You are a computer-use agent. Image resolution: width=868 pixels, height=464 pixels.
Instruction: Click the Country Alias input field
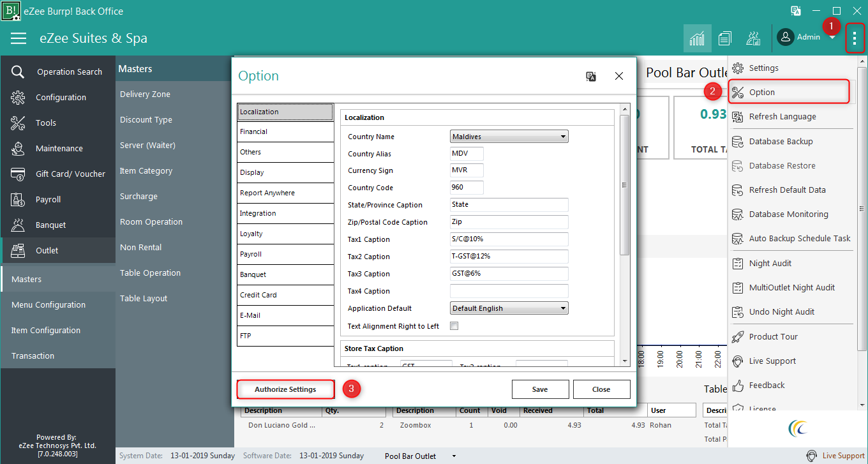tap(467, 154)
